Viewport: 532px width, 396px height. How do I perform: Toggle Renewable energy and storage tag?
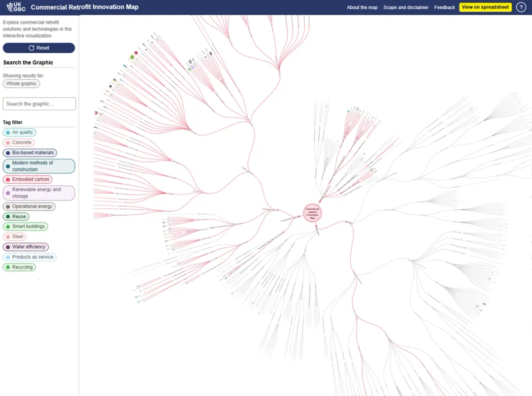pos(39,193)
